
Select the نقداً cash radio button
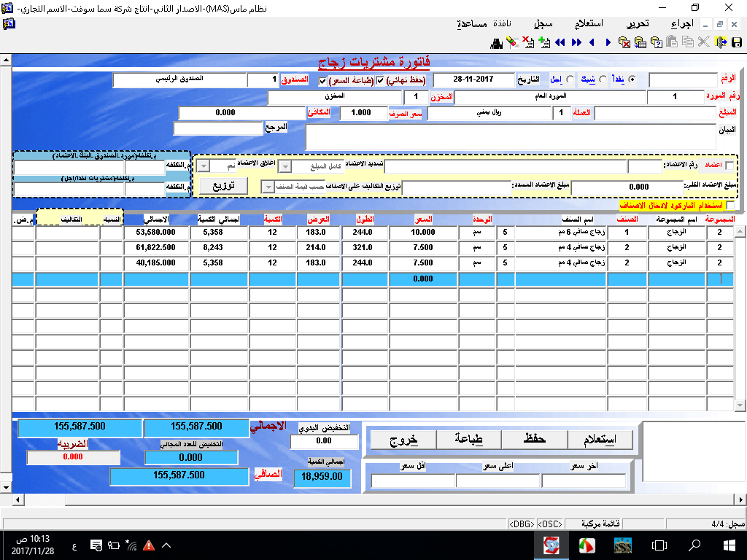[x=632, y=79]
